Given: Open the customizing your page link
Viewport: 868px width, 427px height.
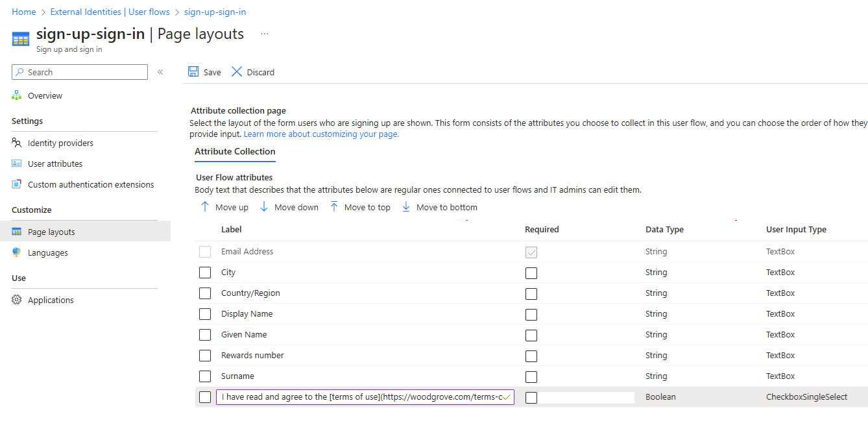Looking at the screenshot, I should click(321, 134).
